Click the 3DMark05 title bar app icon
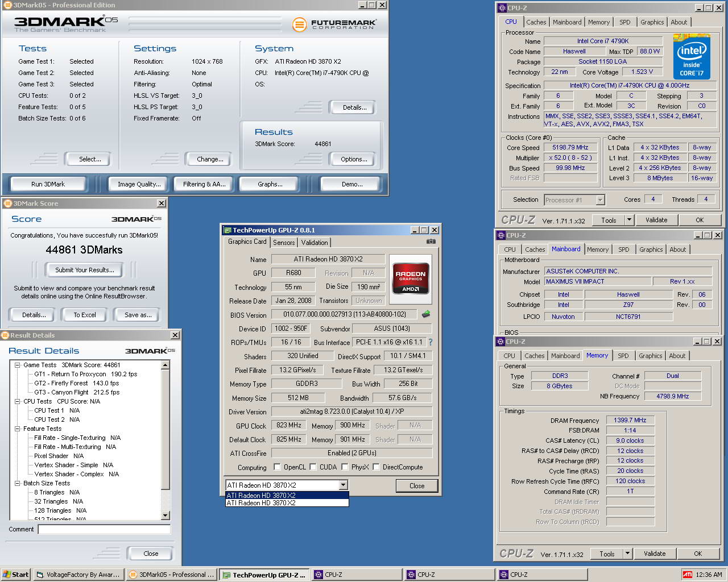 click(x=8, y=5)
